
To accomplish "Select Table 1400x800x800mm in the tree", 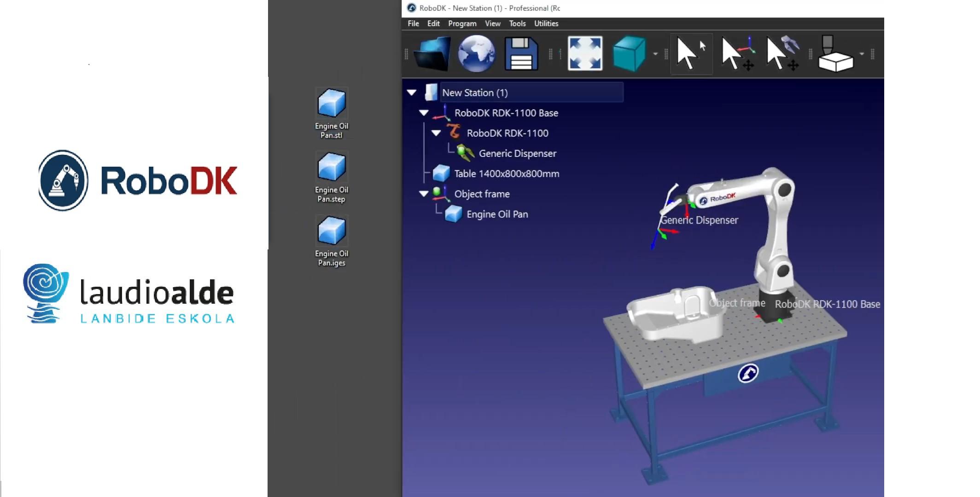I will pyautogui.click(x=507, y=173).
